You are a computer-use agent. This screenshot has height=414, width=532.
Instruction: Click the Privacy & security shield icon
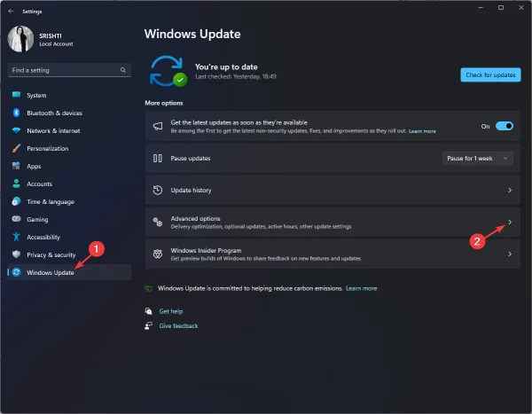pos(16,254)
